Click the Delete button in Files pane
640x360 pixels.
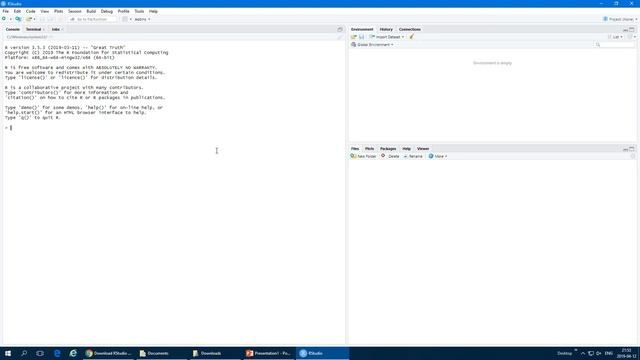(x=390, y=156)
